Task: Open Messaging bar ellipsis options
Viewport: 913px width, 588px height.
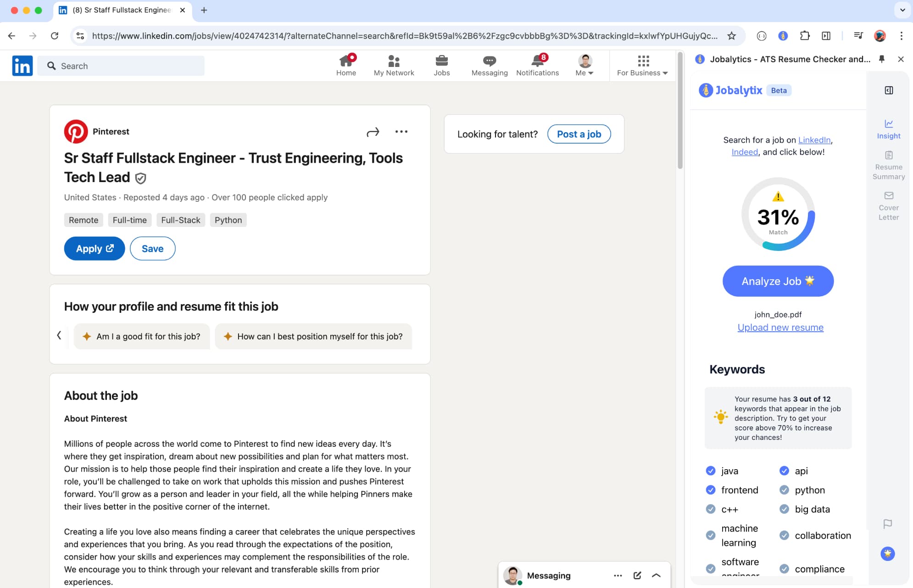Action: (x=618, y=575)
